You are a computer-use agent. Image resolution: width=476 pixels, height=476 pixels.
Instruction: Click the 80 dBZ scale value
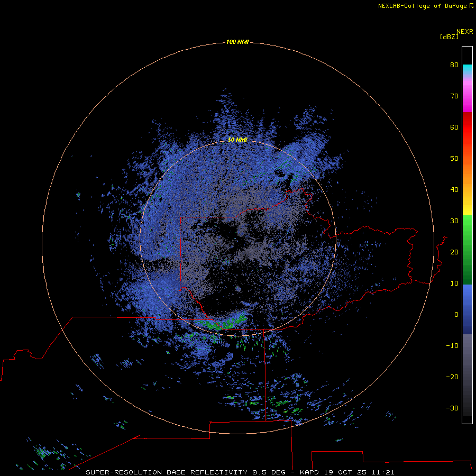(x=454, y=65)
